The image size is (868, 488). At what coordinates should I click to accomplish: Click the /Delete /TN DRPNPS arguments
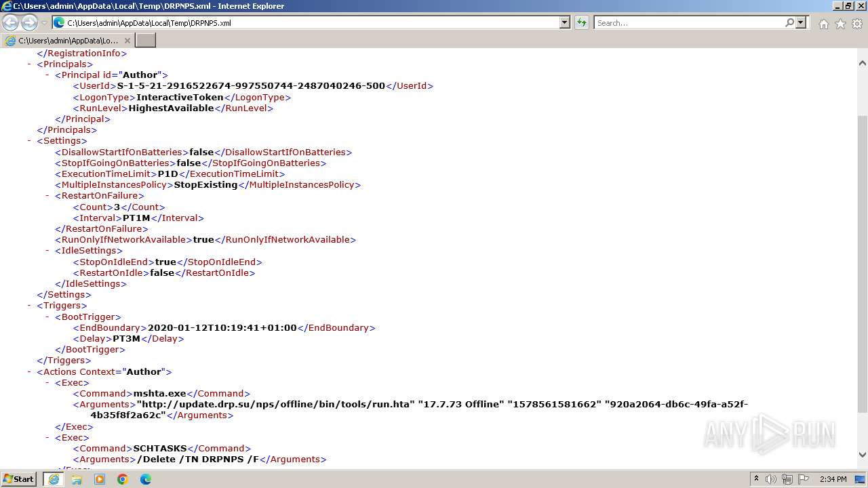(198, 459)
